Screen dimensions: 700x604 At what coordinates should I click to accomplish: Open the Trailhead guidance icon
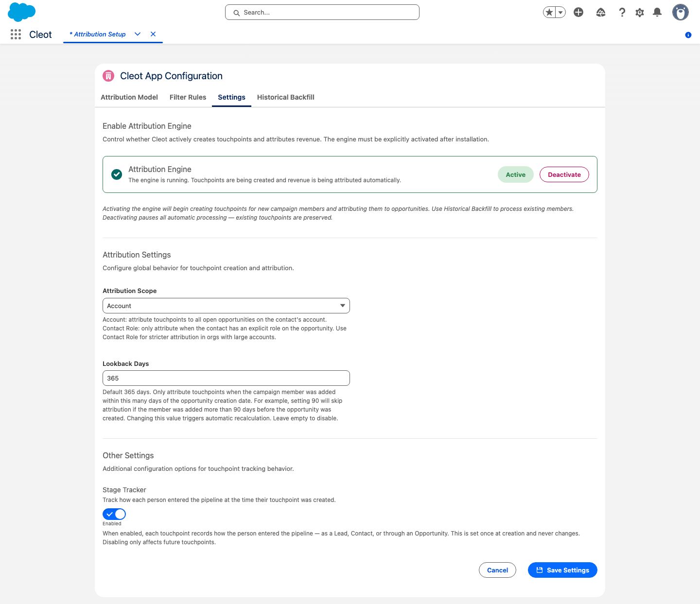(x=601, y=12)
